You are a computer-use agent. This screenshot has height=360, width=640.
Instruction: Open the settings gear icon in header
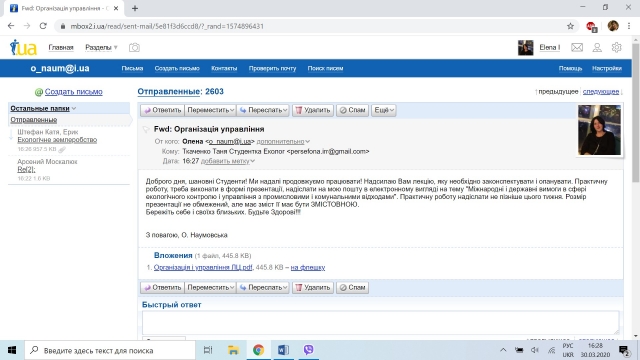pos(616,47)
